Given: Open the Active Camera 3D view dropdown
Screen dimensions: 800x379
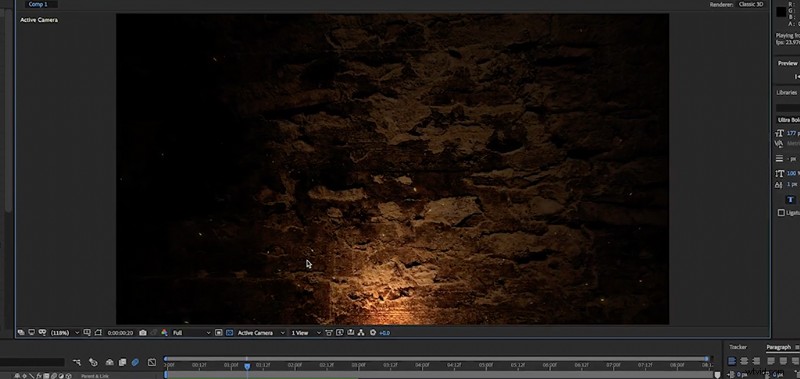Looking at the screenshot, I should 261,333.
